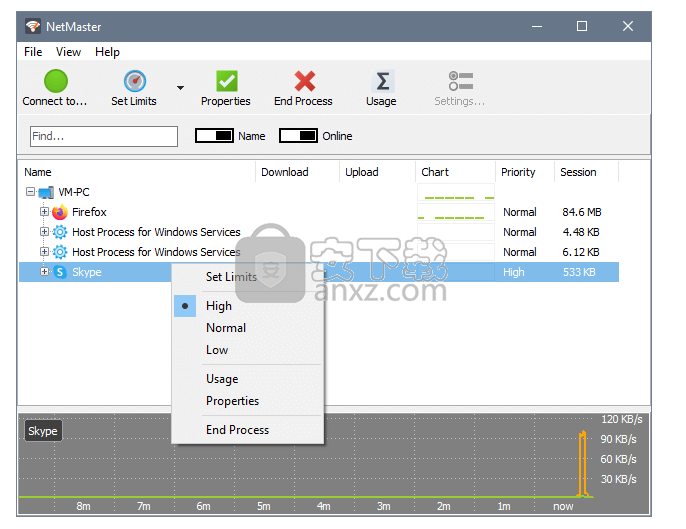The height and width of the screenshot is (529, 686).
Task: Select the Firefox row name
Action: tap(89, 212)
